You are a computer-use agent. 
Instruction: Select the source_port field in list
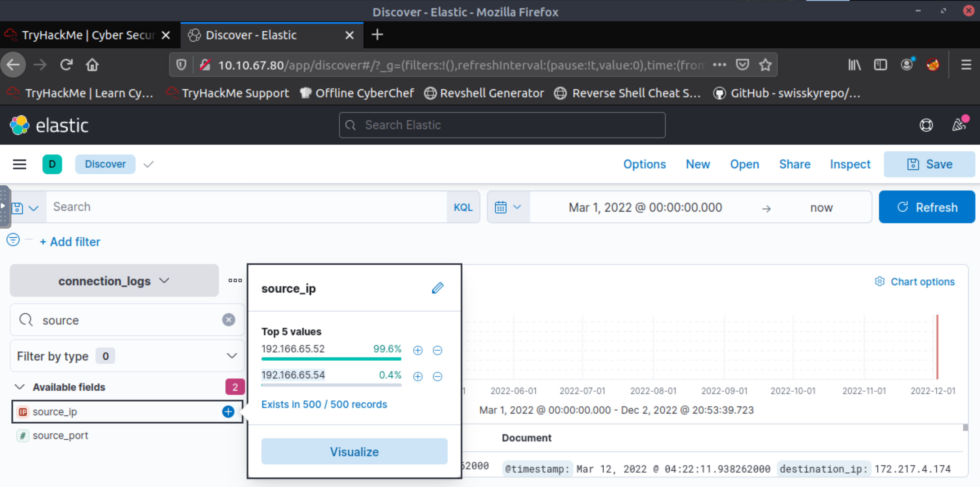60,435
